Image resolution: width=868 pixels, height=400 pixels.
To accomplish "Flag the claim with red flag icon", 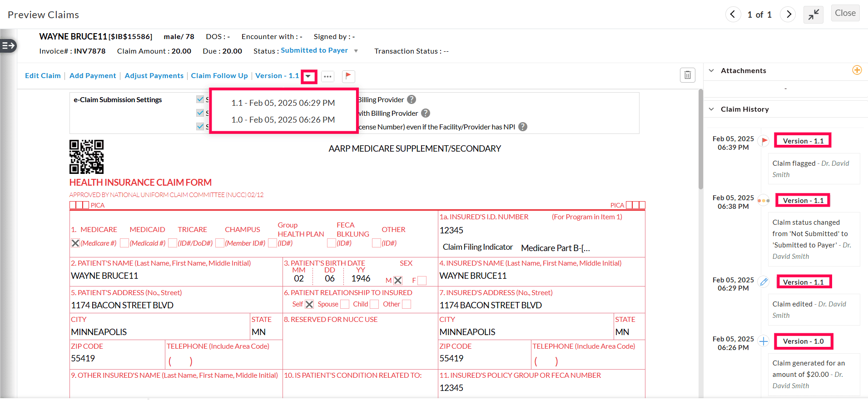I will pyautogui.click(x=348, y=76).
